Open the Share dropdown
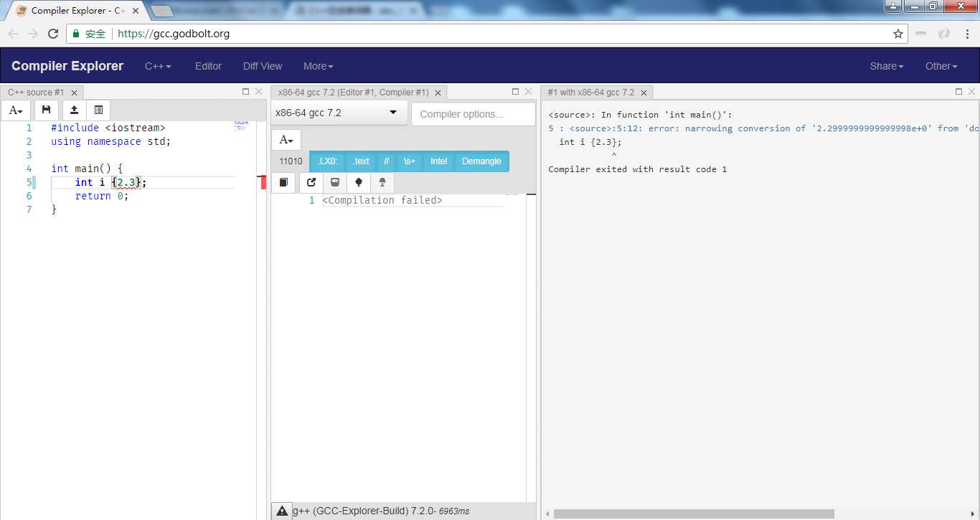The height and width of the screenshot is (520, 980). point(887,66)
